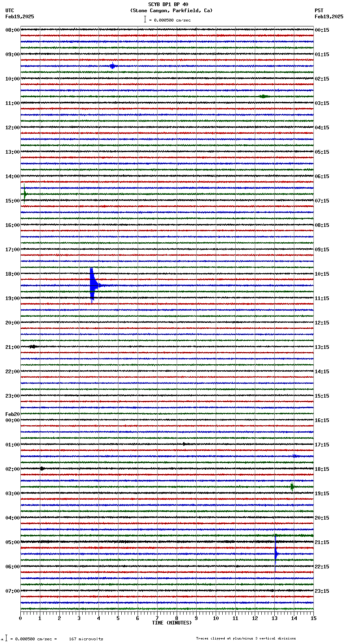Click the 0 minute tick label
The image size is (346, 644).
click(x=20, y=618)
